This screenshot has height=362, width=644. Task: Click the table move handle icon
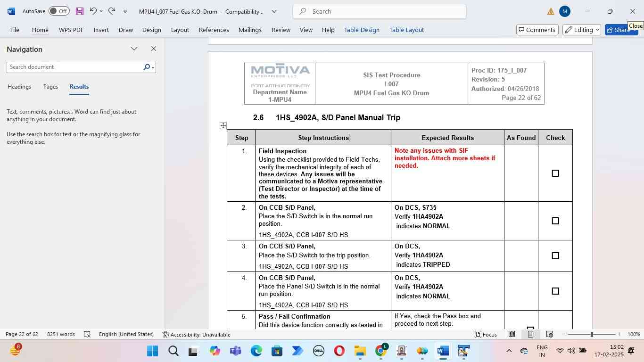(223, 125)
